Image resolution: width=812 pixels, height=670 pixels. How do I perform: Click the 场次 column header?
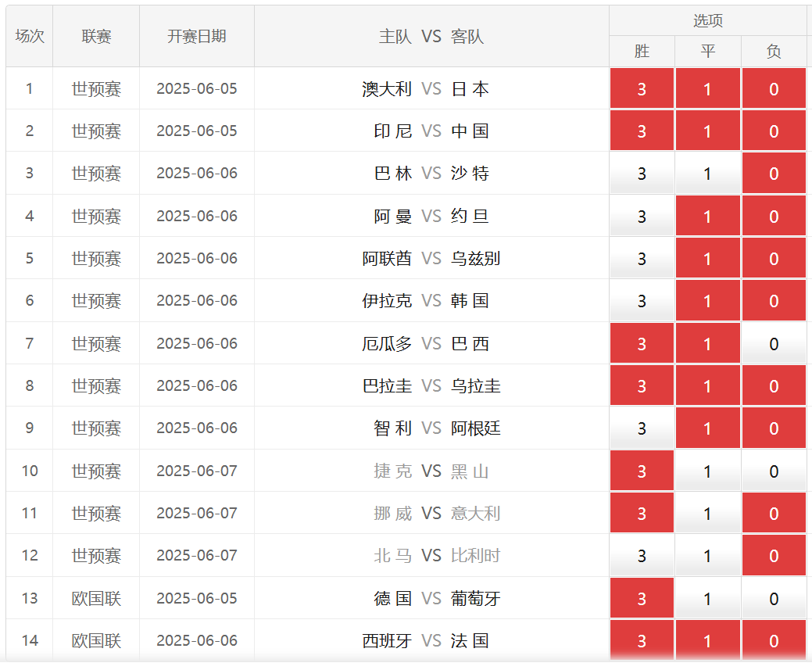[30, 37]
